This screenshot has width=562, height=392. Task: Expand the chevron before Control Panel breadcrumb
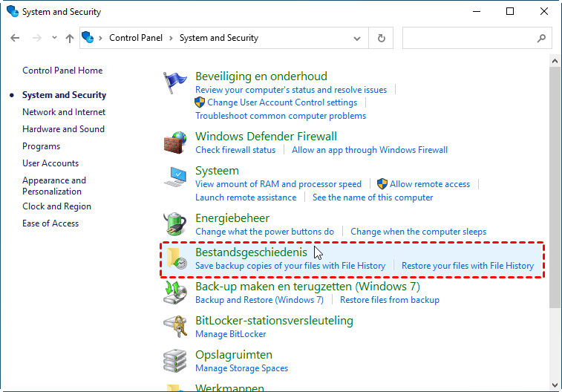[x=101, y=38]
